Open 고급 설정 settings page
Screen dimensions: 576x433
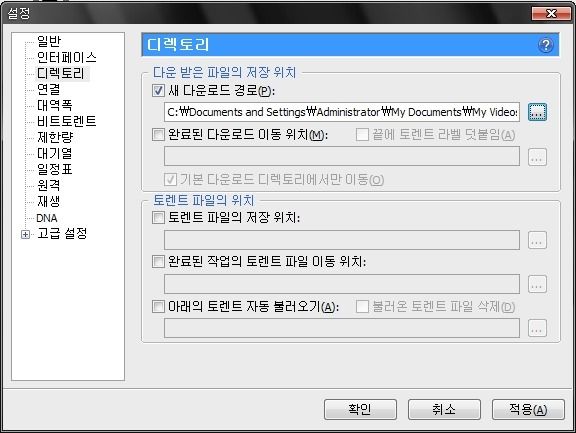tap(62, 233)
